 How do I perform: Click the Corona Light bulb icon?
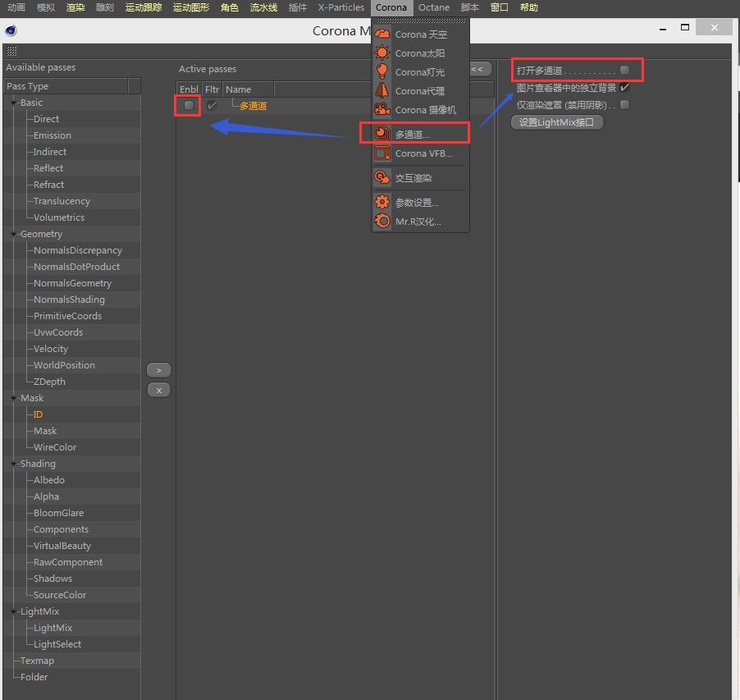tap(381, 71)
